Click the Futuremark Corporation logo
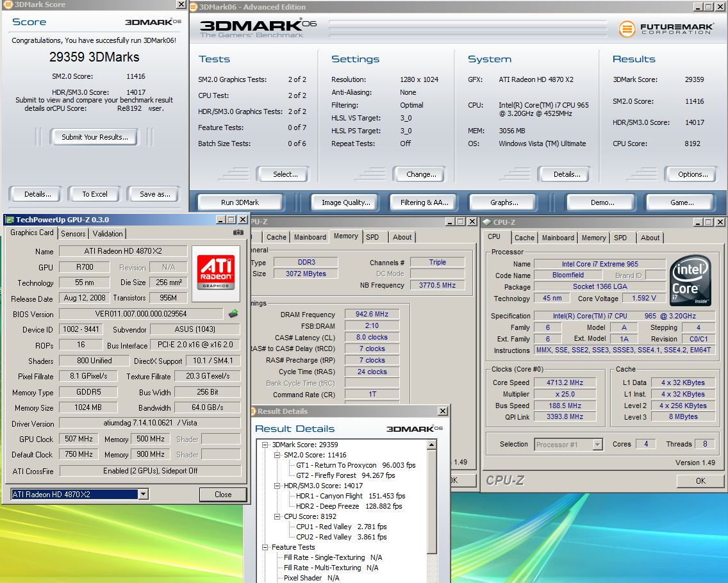Image resolution: width=728 pixels, height=583 pixels. click(x=666, y=29)
